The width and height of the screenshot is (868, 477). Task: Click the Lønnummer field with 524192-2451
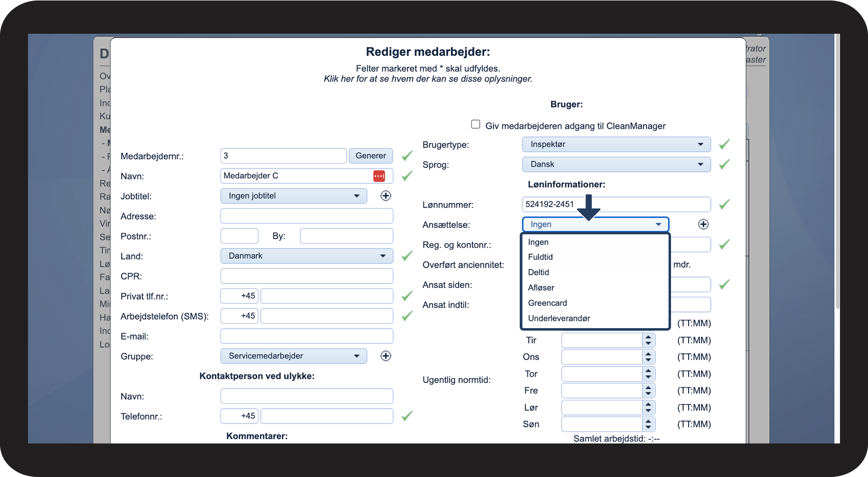point(616,204)
